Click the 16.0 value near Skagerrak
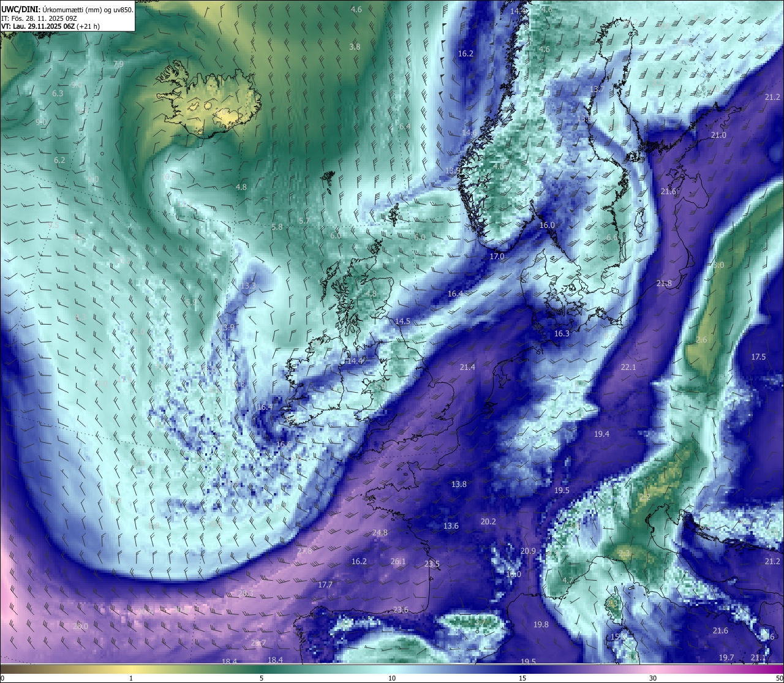This screenshot has width=784, height=683. [x=547, y=225]
